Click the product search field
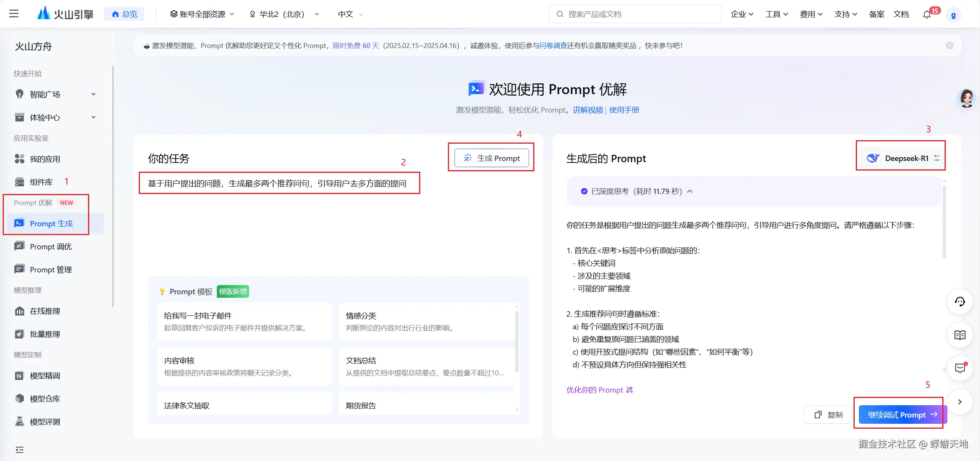Image resolution: width=980 pixels, height=461 pixels. 634,14
